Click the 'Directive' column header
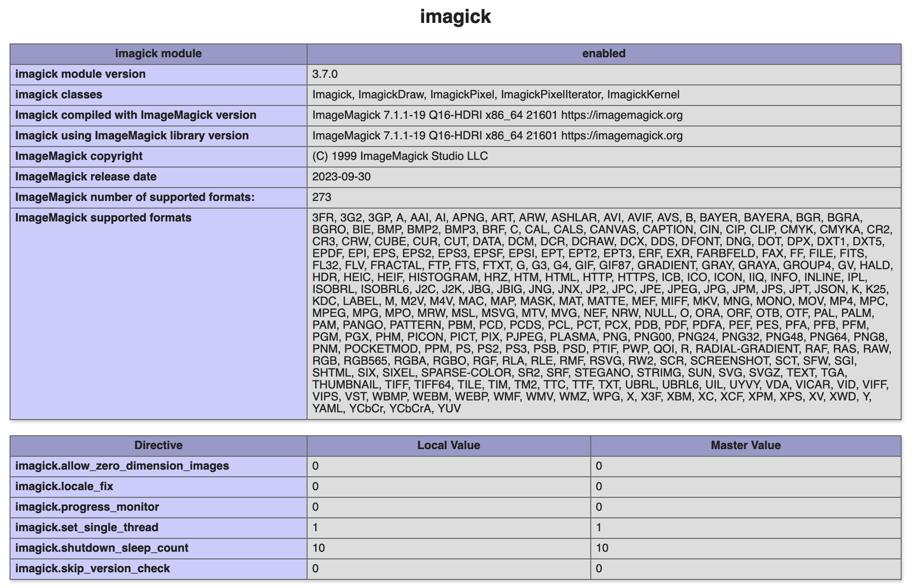 click(x=158, y=445)
